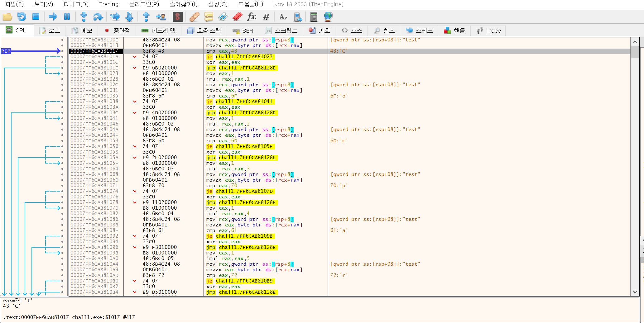Click the globe icon in the toolbar
644x323 pixels.
click(x=328, y=17)
